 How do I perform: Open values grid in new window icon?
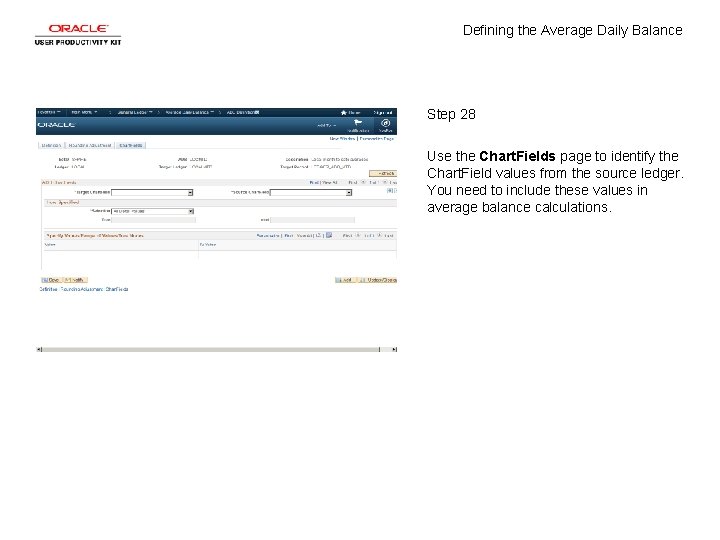point(319,235)
